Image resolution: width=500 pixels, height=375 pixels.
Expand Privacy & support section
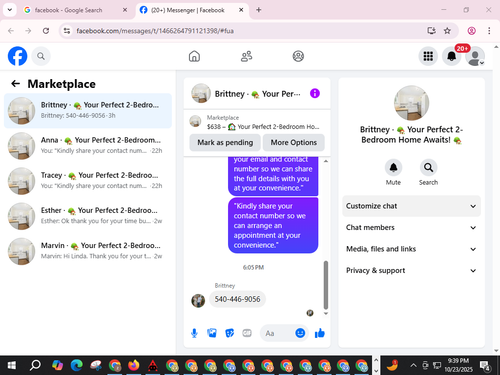point(411,270)
